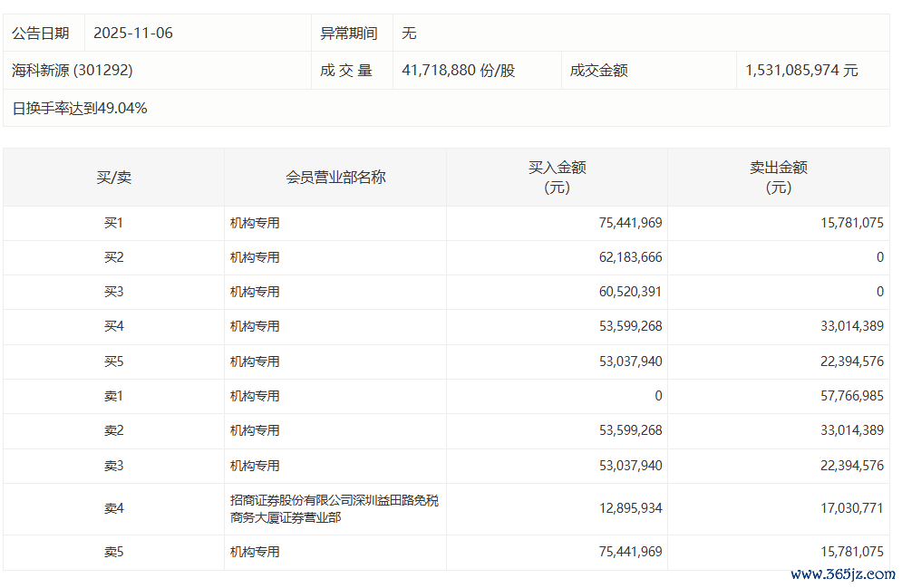Select 卖2 row buy amount 53,599,268
Image resolution: width=902 pixels, height=588 pixels.
(630, 430)
